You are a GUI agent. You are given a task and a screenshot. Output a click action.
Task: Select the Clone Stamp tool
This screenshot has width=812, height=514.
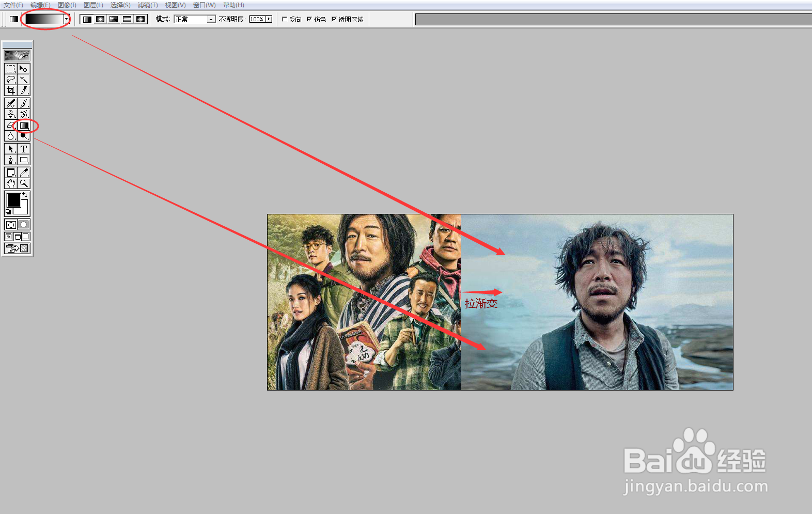[x=11, y=114]
